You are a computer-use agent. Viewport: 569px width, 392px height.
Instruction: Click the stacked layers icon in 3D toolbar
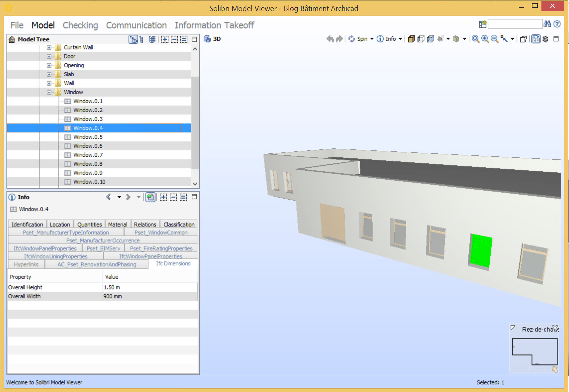point(545,39)
